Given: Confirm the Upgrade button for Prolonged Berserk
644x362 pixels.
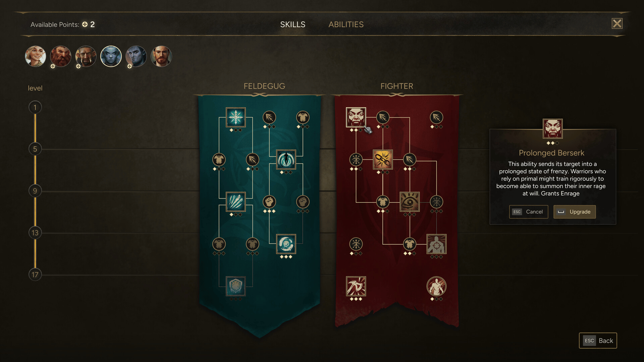Looking at the screenshot, I should 575,212.
